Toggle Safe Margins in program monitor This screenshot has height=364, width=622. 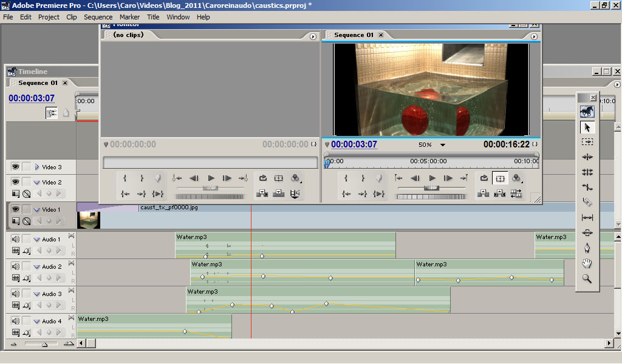pyautogui.click(x=501, y=178)
